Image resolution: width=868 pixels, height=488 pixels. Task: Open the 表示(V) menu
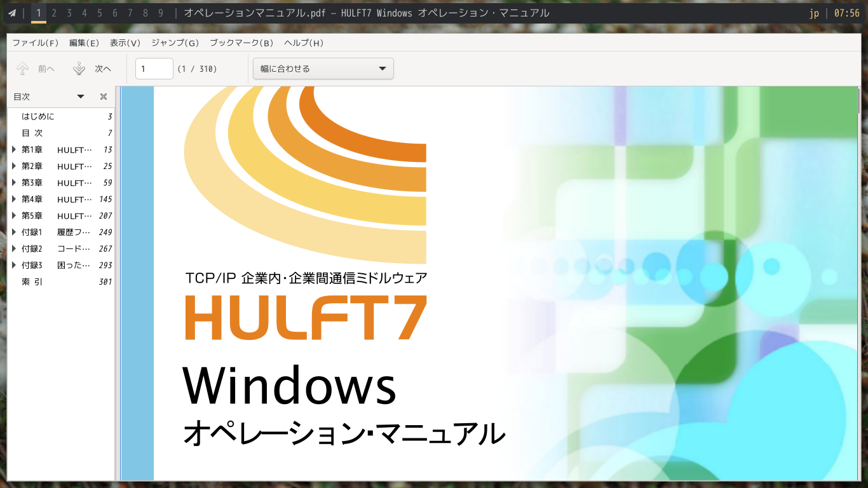pyautogui.click(x=125, y=43)
